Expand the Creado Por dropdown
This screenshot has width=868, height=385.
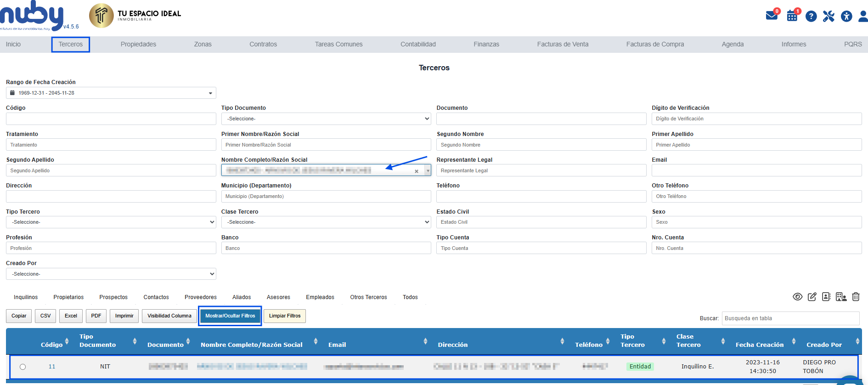[111, 274]
